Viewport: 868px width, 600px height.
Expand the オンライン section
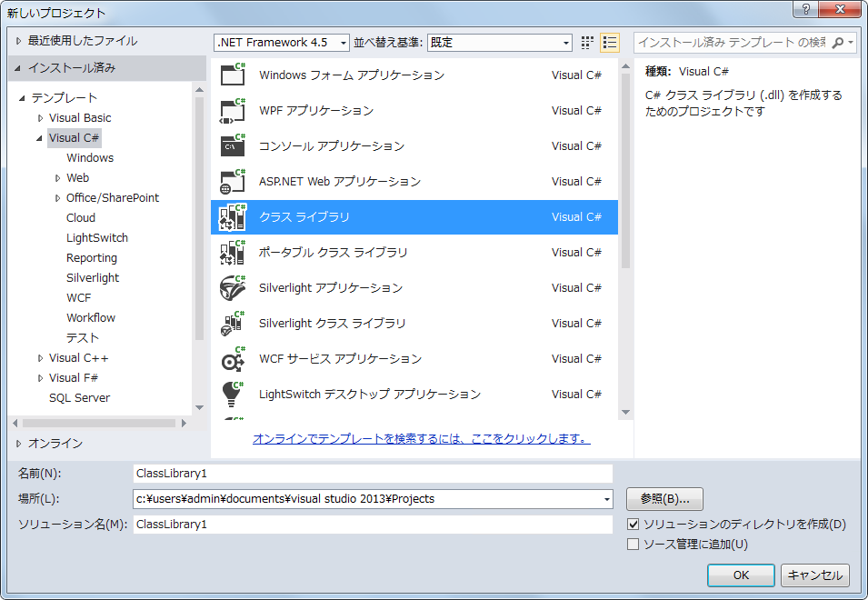click(x=18, y=444)
